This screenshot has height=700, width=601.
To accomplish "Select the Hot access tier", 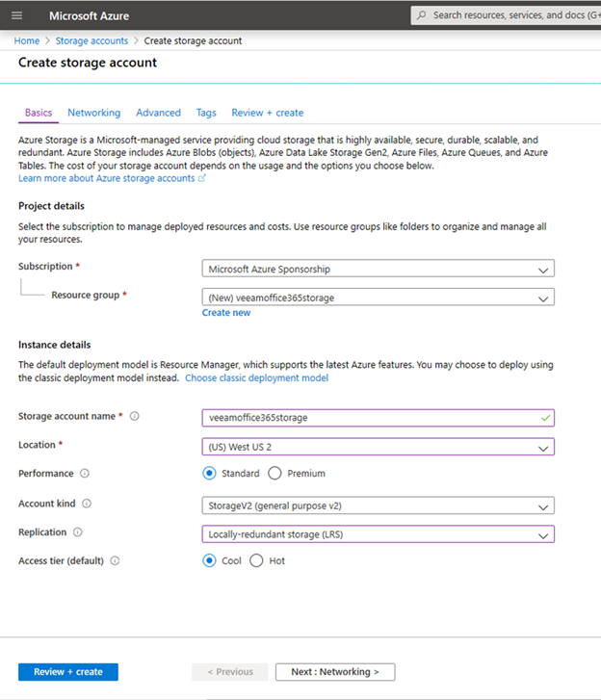I will click(256, 560).
